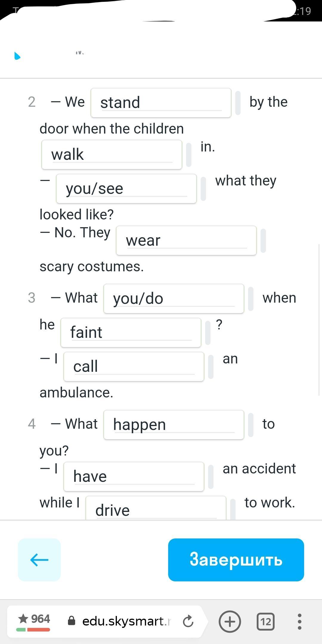Select the 'call' input field

134,367
